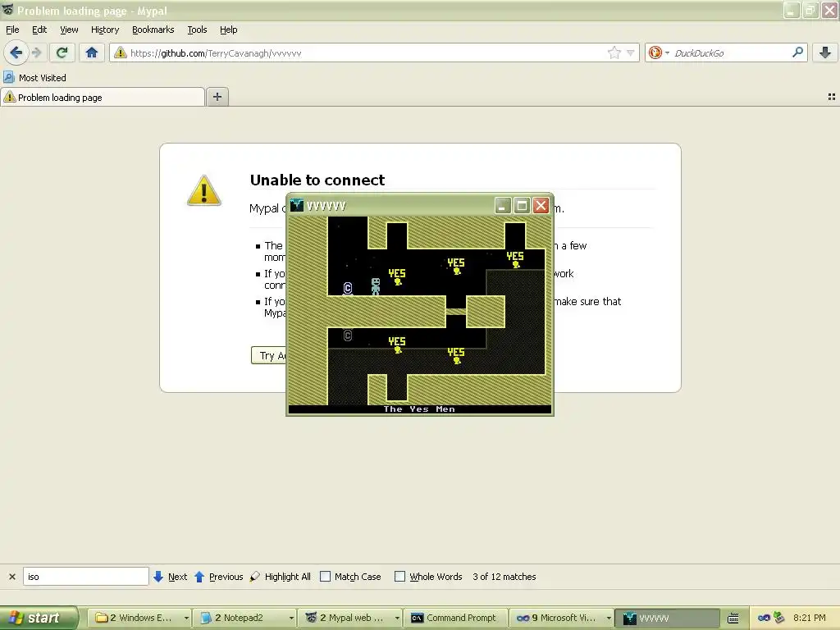Image resolution: width=840 pixels, height=630 pixels.
Task: Switch to VVVVVV taskbar button
Action: tap(666, 618)
